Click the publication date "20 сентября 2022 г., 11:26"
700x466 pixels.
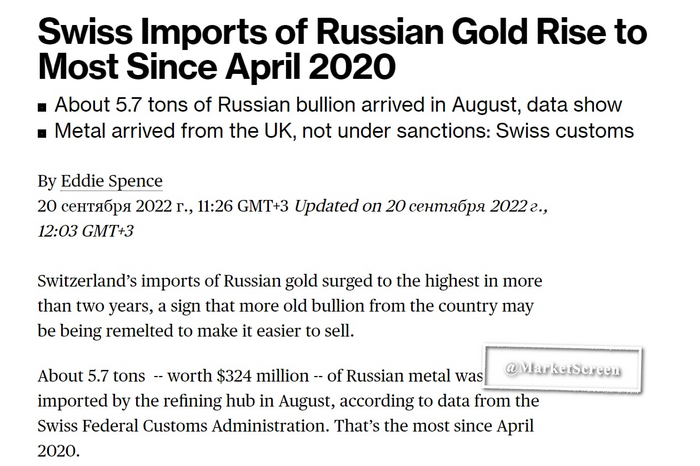(x=163, y=207)
